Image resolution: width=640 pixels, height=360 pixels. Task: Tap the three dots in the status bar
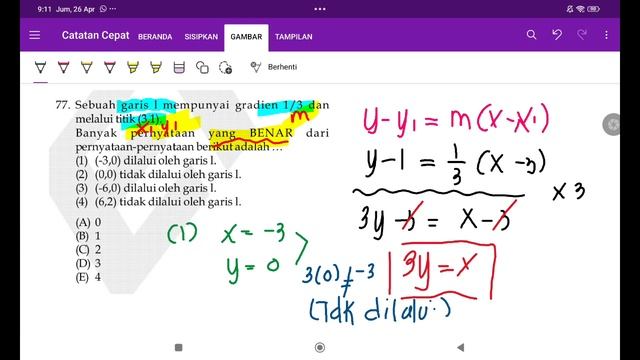(320, 9)
